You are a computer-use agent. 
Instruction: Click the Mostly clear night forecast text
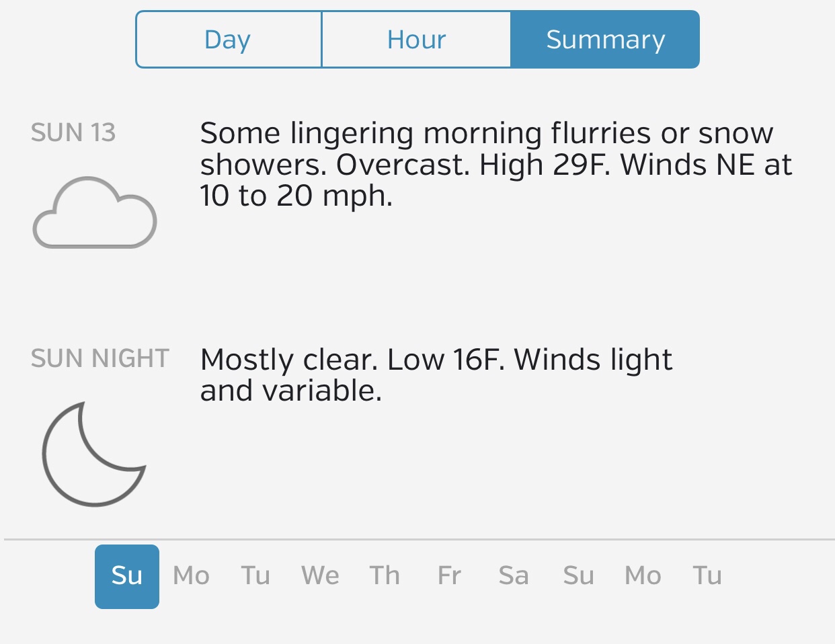tap(436, 375)
